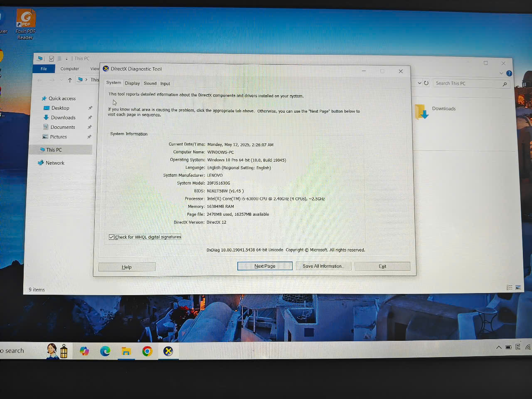Screen dimensions: 532x399
Task: Click the network icon in system tray
Action: click(x=528, y=347)
